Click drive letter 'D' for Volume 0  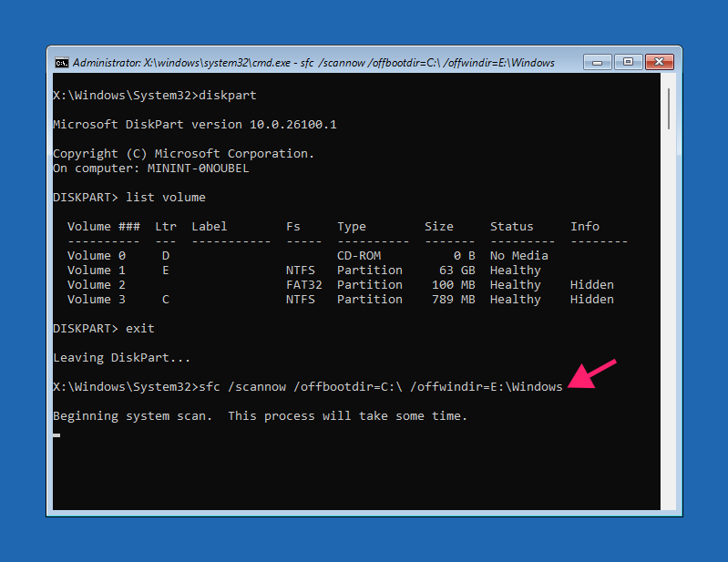tap(166, 256)
